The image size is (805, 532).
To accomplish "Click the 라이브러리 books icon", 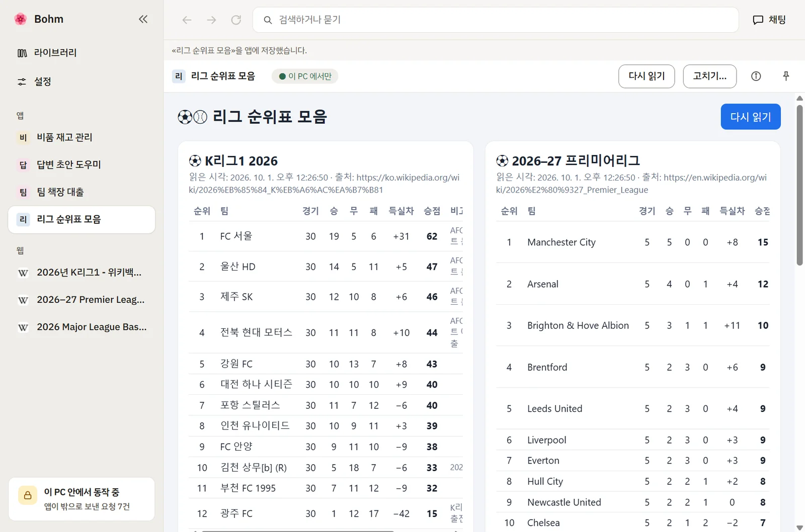I will pyautogui.click(x=22, y=53).
